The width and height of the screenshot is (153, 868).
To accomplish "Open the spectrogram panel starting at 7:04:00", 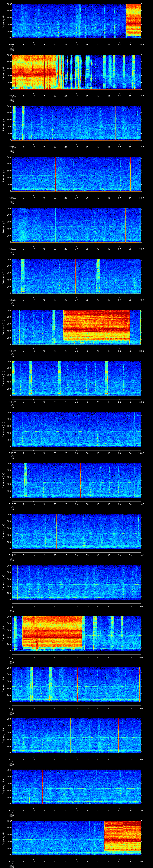I will coord(77,174).
